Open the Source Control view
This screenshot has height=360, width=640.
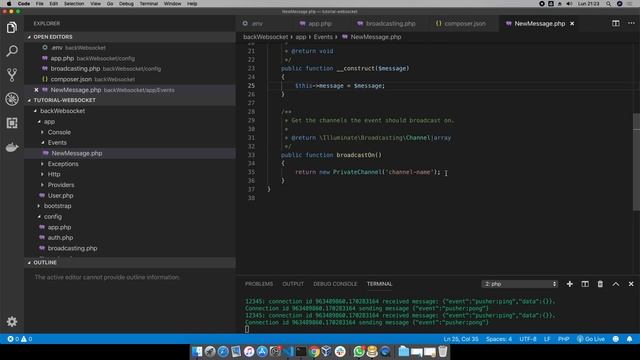[x=12, y=75]
